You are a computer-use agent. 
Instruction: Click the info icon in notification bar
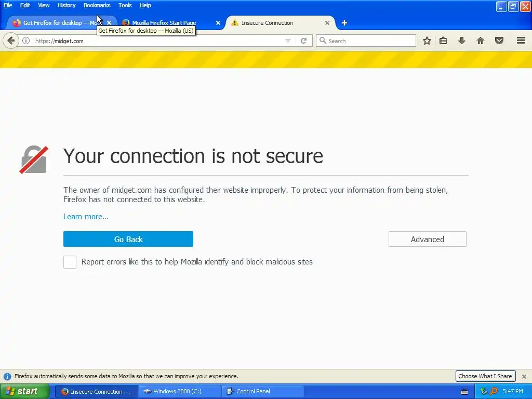point(7,376)
